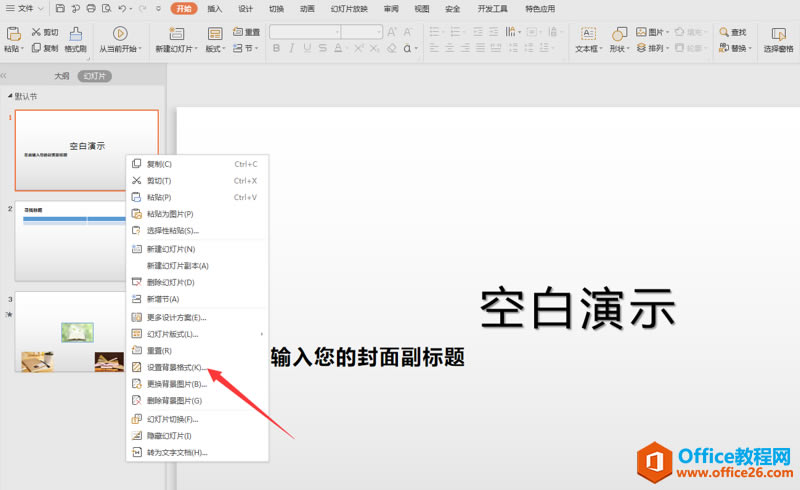The image size is (800, 490).
Task: Open the font name combo box
Action: pyautogui.click(x=304, y=32)
